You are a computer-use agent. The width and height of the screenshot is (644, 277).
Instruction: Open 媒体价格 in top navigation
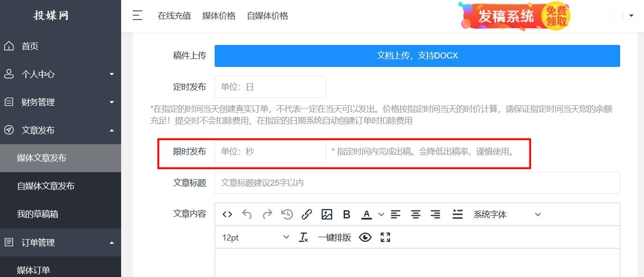coord(219,15)
